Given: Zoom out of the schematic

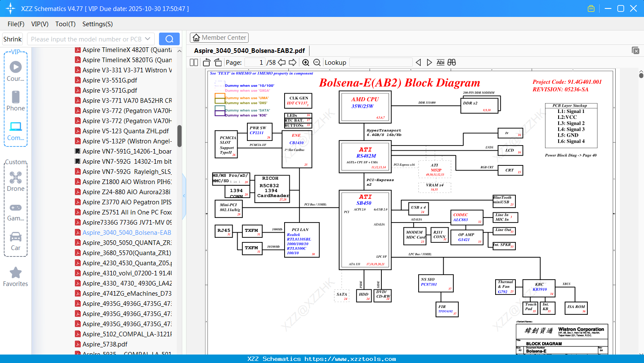Looking at the screenshot, I should pyautogui.click(x=317, y=63).
